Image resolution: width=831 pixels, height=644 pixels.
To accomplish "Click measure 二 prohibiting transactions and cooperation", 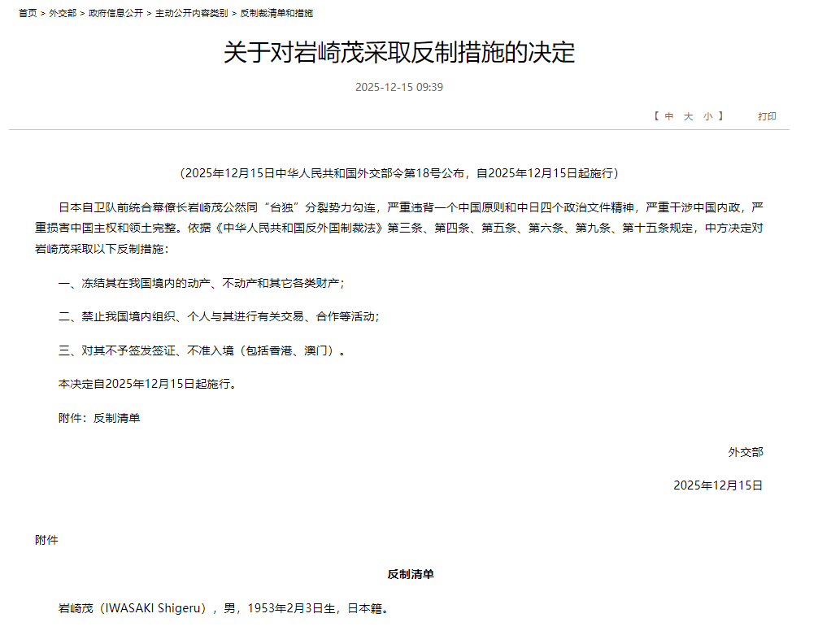I will 219,317.
